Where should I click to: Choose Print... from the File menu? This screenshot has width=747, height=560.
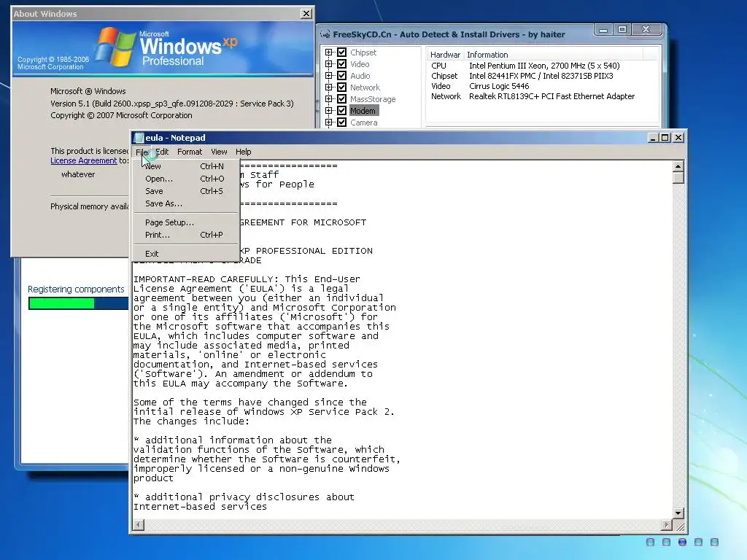185,235
